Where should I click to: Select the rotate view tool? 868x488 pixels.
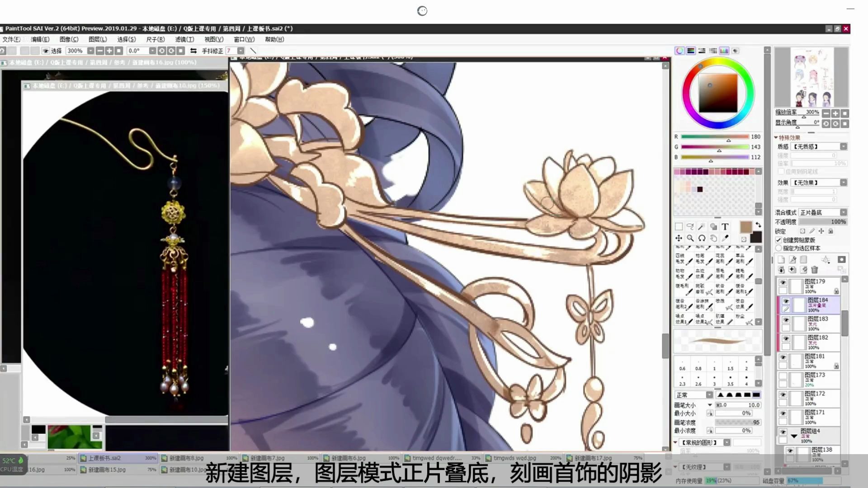702,238
